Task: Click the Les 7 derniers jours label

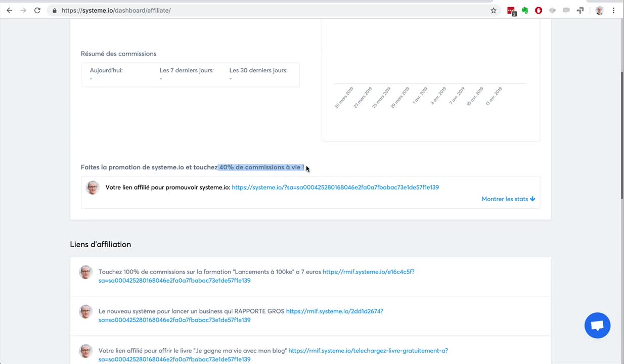Action: 187,70
